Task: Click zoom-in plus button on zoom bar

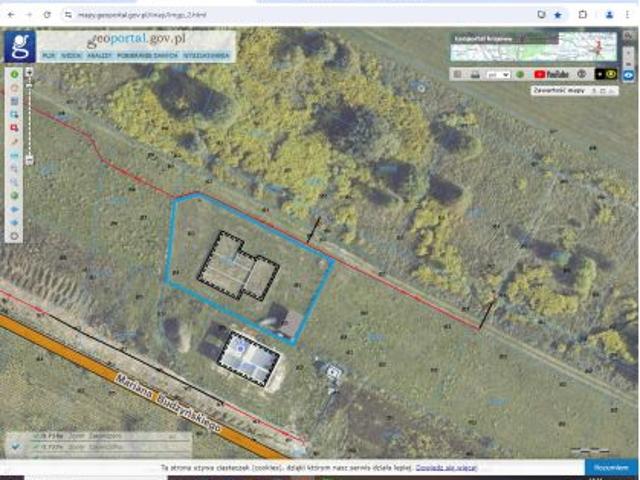Action: 29,73
